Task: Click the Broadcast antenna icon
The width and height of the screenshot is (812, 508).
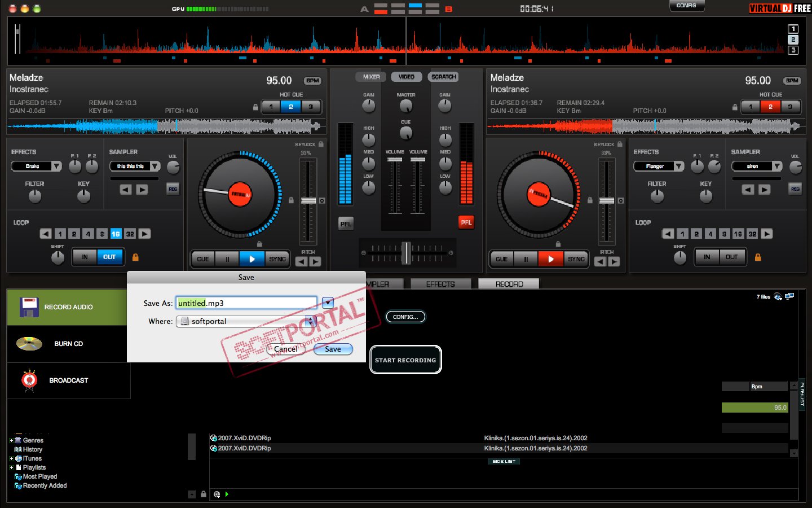Action: 29,380
